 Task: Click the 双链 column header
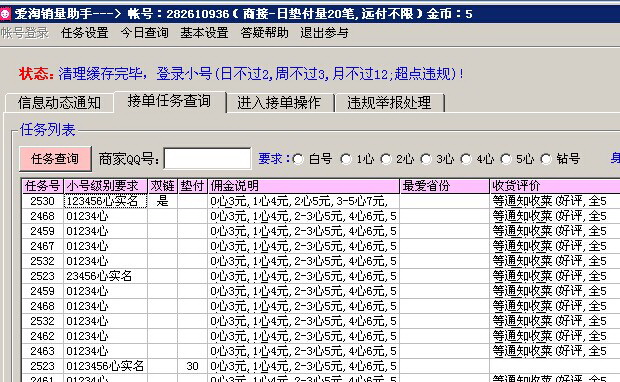(163, 186)
